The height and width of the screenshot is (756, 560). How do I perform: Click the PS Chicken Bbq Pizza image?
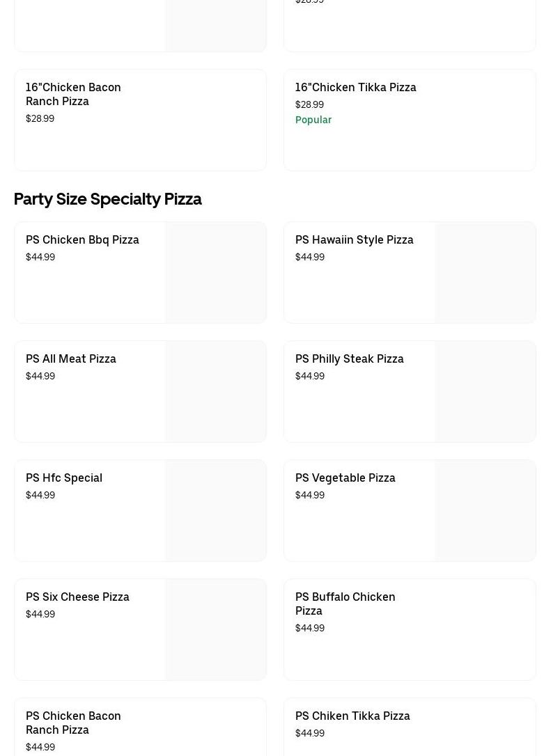[x=216, y=272]
